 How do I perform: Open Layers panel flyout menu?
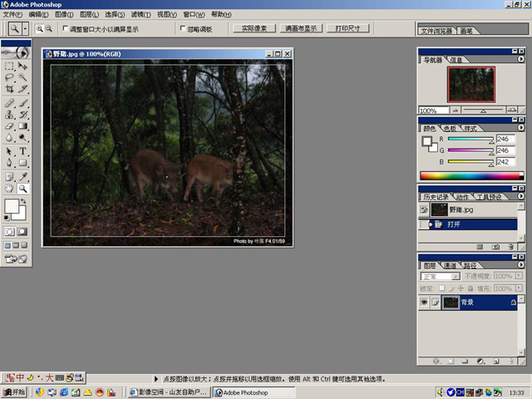(x=521, y=264)
